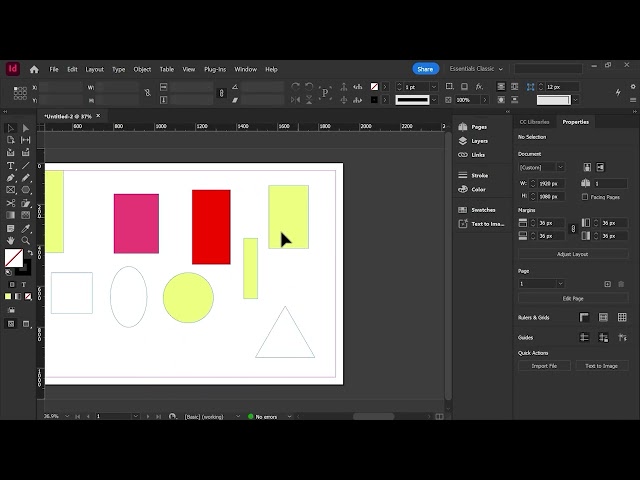Open the page number dropdown in Properties
This screenshot has height=480, width=640.
(x=560, y=284)
